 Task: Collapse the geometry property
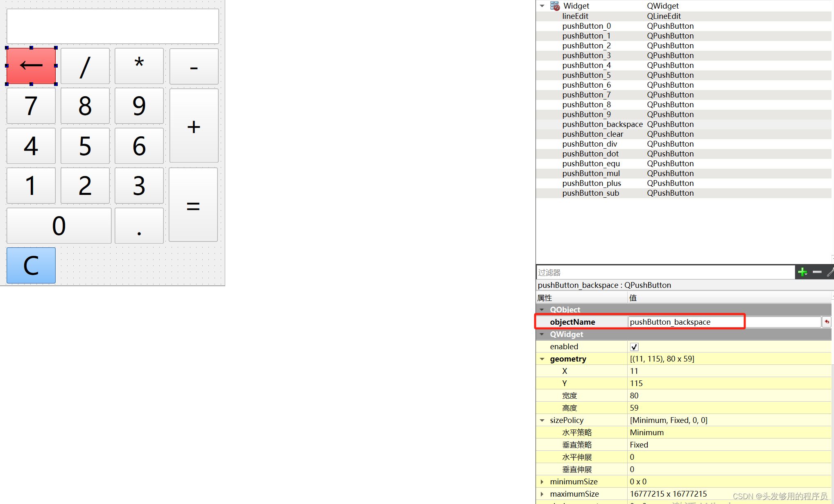point(542,359)
